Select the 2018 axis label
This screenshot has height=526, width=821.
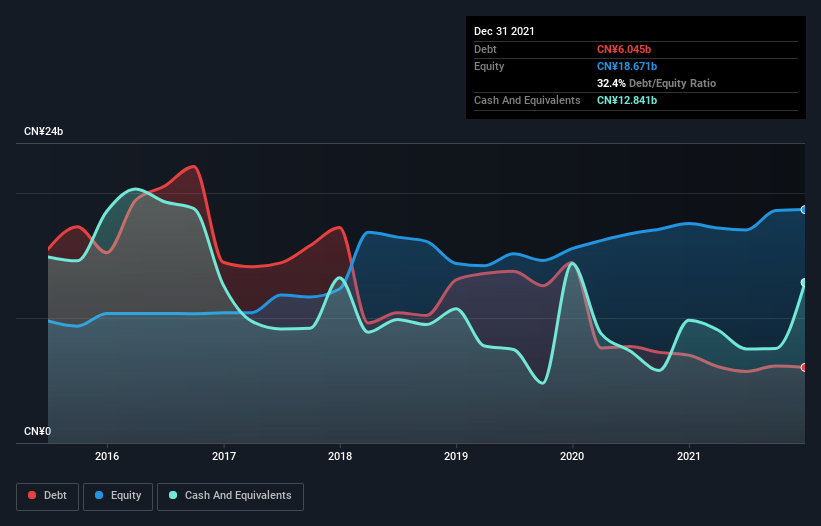pos(340,456)
